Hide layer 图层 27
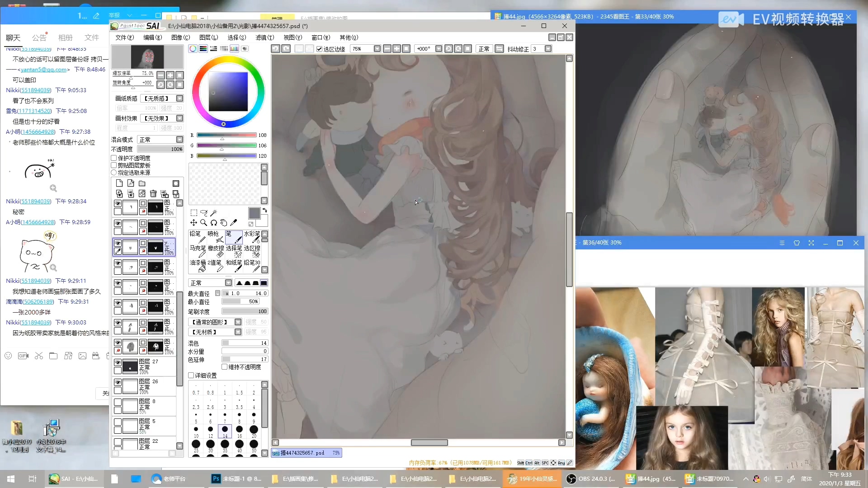 118,362
